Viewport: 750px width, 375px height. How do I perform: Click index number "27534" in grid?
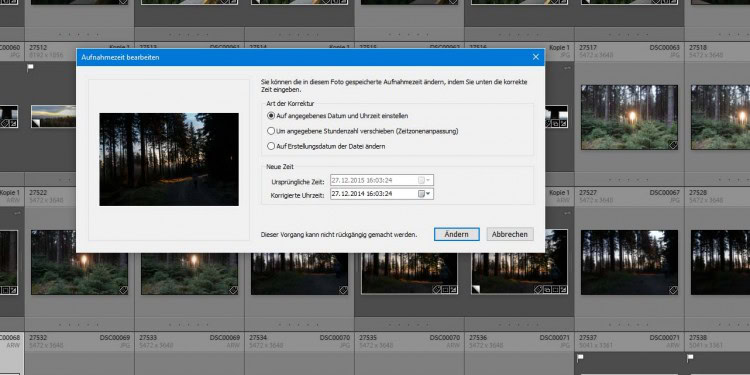tap(258, 337)
